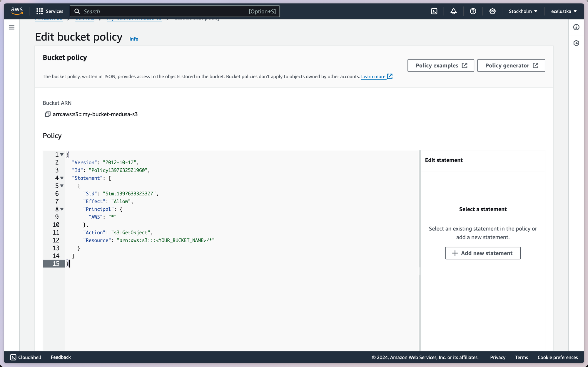Viewport: 588px width, 367px height.
Task: Open the ecelustka account dropdown
Action: point(564,11)
